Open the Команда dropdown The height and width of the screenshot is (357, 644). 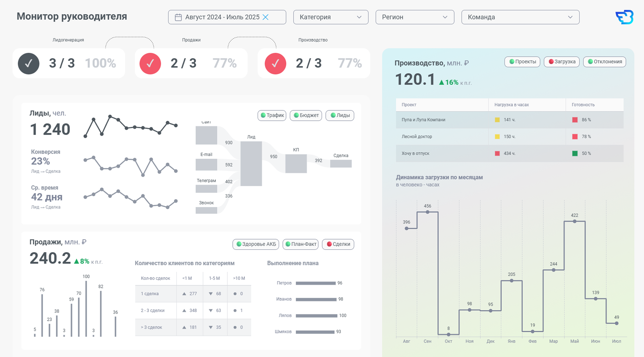pyautogui.click(x=520, y=17)
